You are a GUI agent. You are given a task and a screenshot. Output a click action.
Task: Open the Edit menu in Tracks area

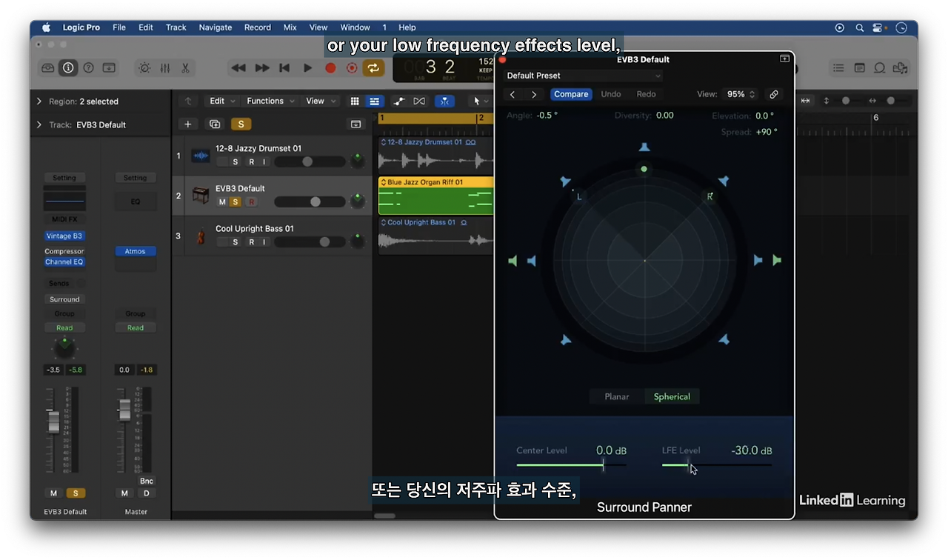click(222, 101)
